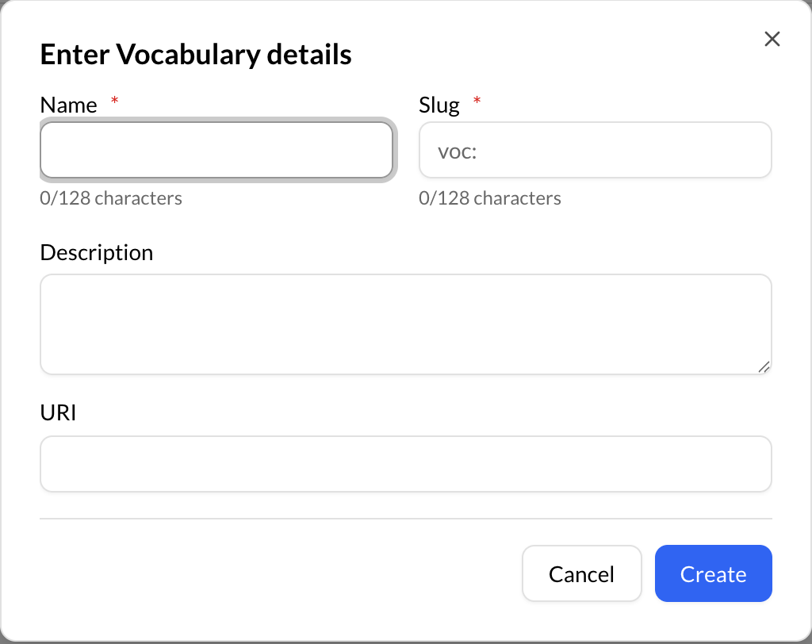Screen dimensions: 812x644
Task: Click the red asterisk beside Slug
Action: (477, 101)
